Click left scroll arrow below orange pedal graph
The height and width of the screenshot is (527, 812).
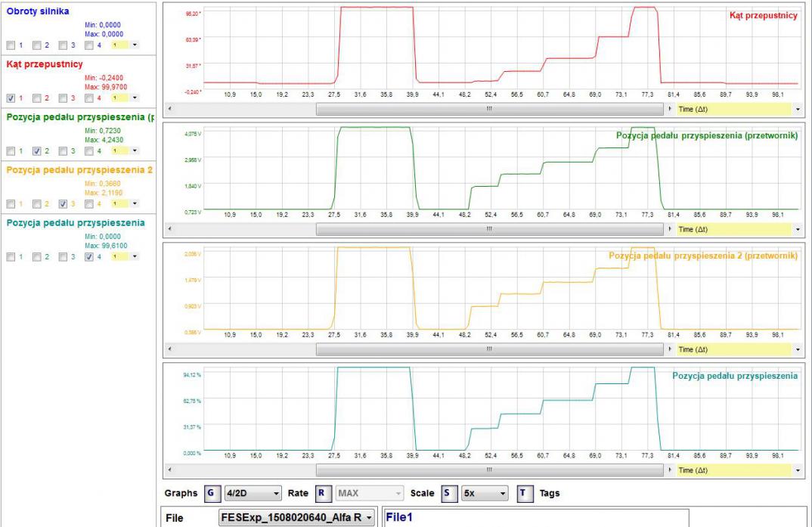[170, 349]
